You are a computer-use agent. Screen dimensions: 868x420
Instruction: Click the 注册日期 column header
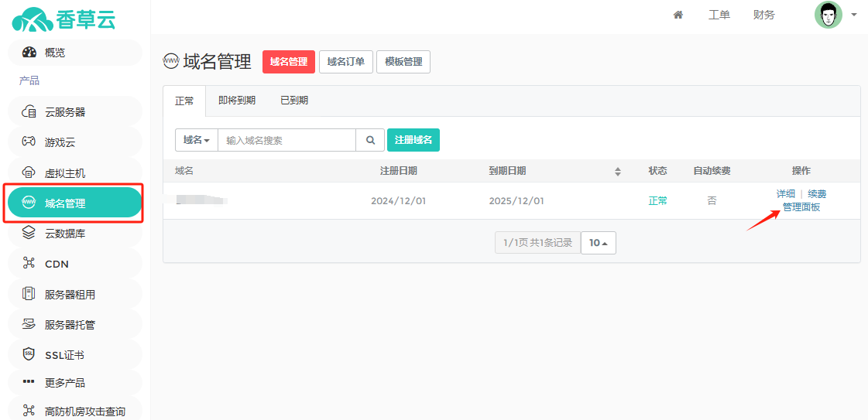tap(399, 171)
